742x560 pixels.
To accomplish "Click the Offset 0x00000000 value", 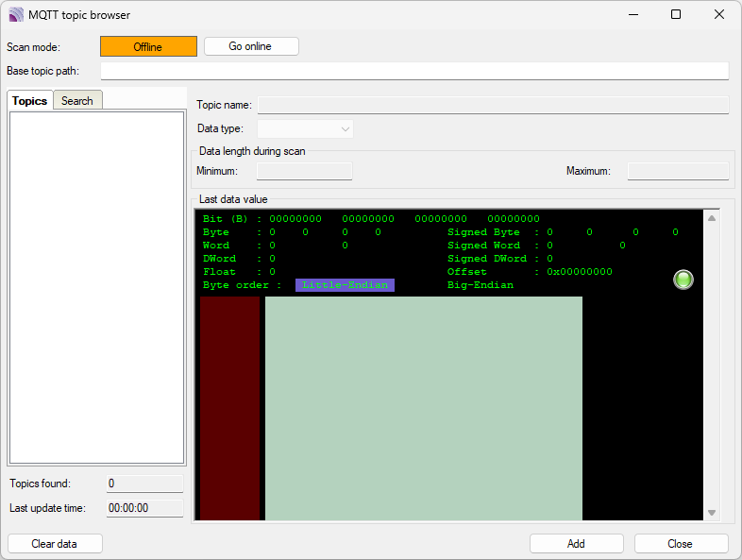I will point(580,272).
